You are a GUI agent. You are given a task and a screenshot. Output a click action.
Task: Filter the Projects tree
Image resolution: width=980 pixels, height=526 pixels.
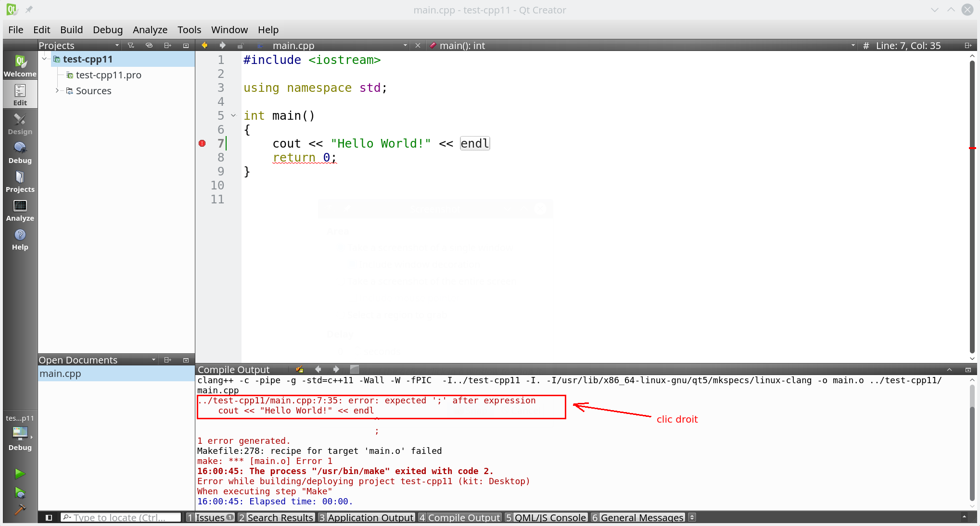[131, 45]
